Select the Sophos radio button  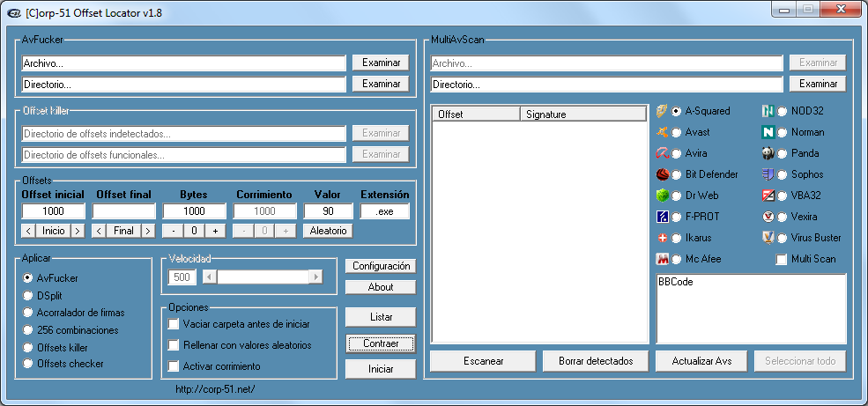point(782,174)
